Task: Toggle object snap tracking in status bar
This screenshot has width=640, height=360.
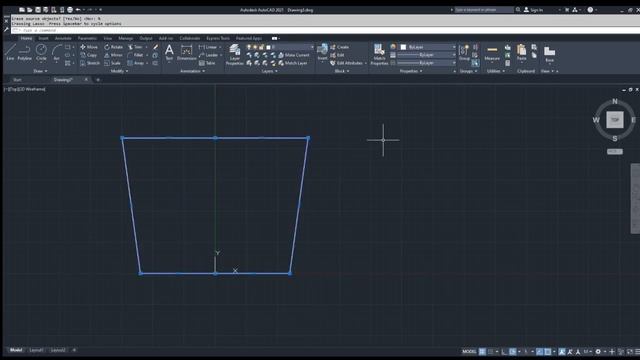Action: point(539,351)
